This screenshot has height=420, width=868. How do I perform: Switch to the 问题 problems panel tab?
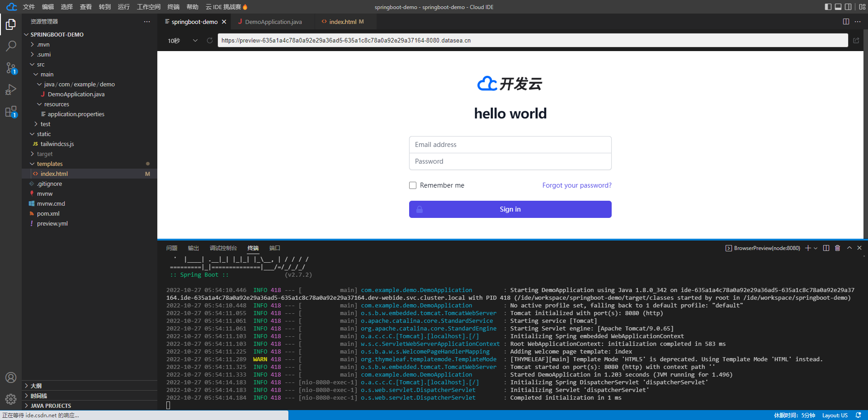172,248
